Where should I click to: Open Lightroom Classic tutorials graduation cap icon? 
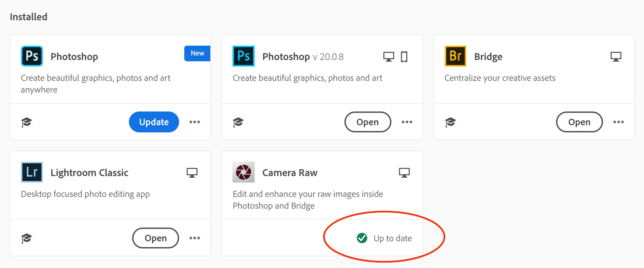pyautogui.click(x=27, y=238)
